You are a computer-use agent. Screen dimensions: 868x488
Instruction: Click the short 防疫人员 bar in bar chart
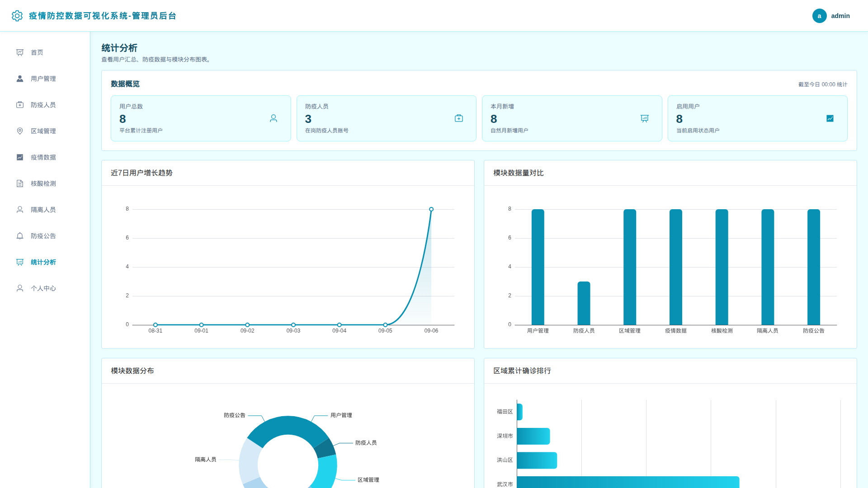[584, 303]
